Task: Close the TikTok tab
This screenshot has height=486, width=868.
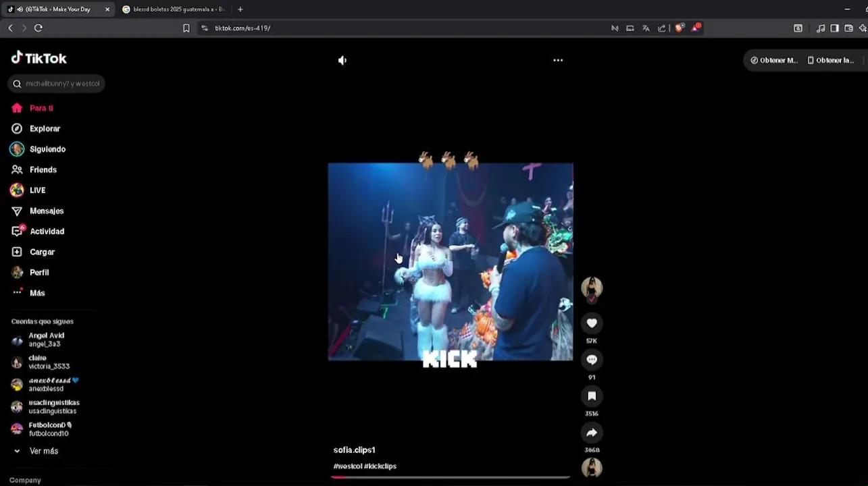Action: [107, 9]
